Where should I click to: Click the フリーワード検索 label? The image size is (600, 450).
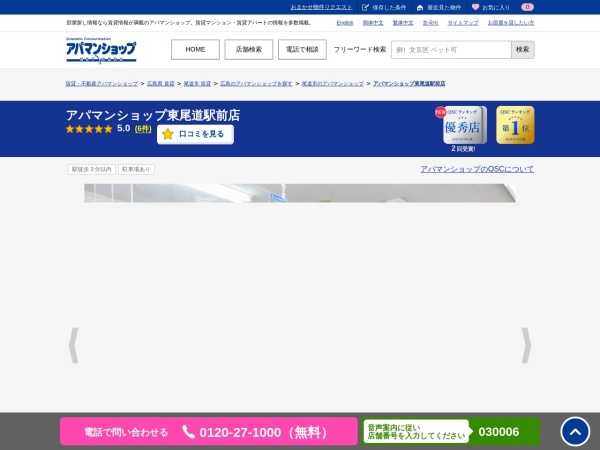[x=360, y=49]
